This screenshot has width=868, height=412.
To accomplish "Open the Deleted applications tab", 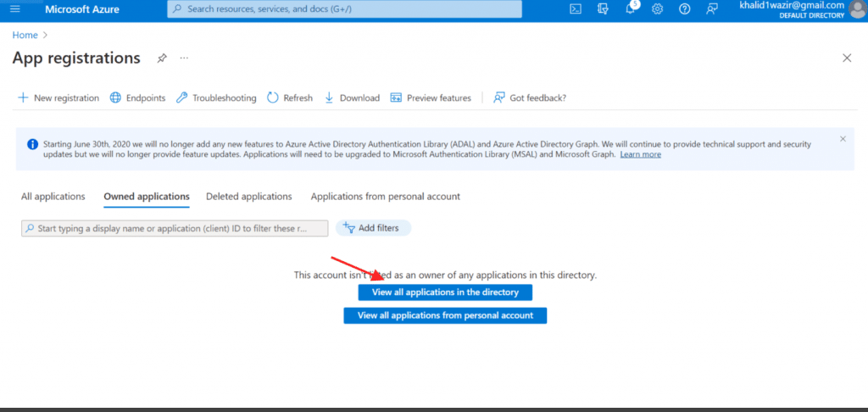I will click(249, 197).
